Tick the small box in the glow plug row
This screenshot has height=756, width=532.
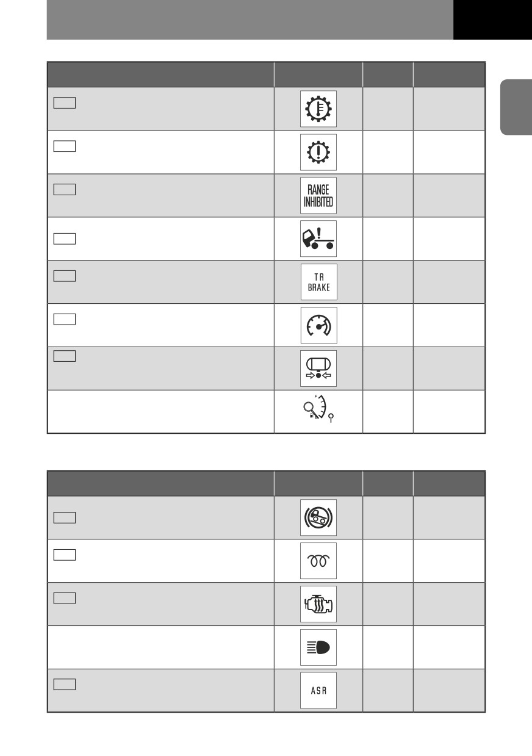[x=64, y=555]
